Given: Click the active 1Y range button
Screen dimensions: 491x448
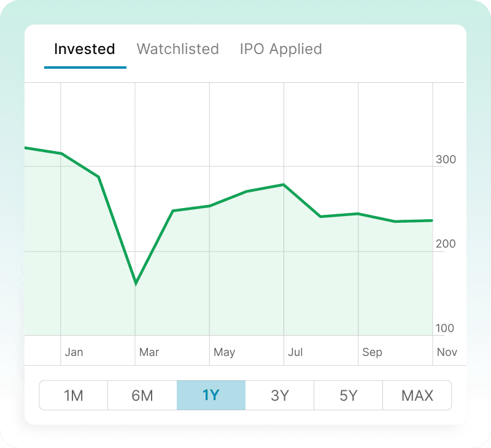Looking at the screenshot, I should pos(211,395).
